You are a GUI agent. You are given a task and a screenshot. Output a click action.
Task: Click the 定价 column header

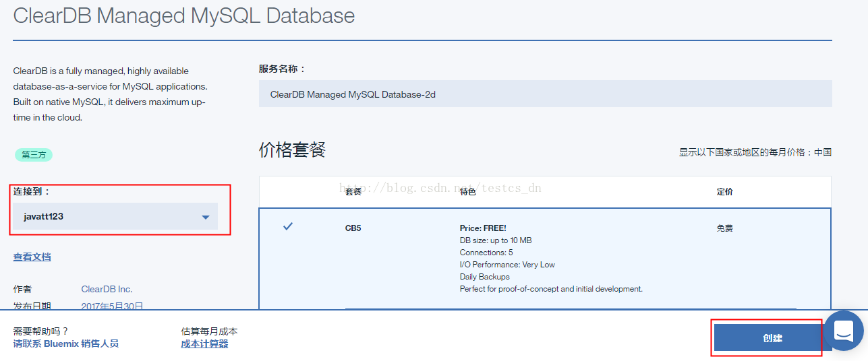pyautogui.click(x=724, y=192)
